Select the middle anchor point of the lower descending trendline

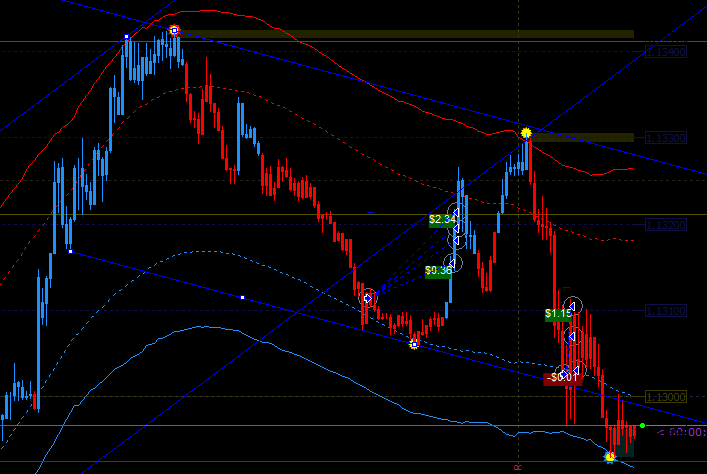[x=243, y=298]
